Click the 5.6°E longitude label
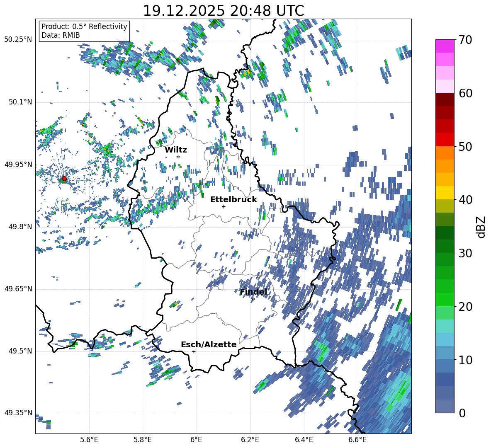This screenshot has height=448, width=491. [x=89, y=440]
